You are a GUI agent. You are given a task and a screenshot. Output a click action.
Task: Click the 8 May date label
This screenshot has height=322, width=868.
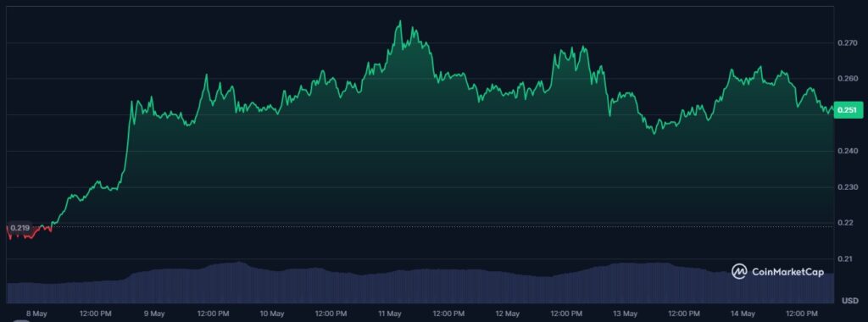coord(36,314)
